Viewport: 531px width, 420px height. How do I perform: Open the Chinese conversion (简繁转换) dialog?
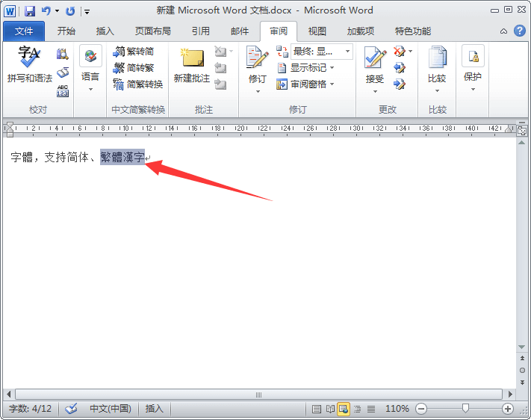coord(137,84)
